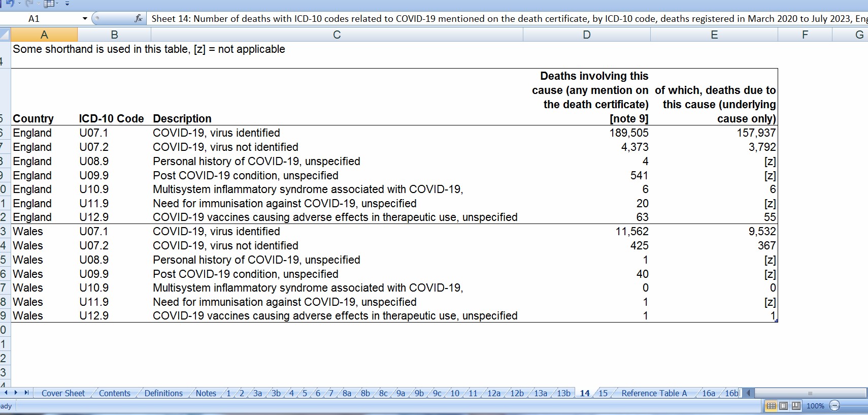The width and height of the screenshot is (868, 415).
Task: Select the cell with 541
Action: click(x=587, y=175)
